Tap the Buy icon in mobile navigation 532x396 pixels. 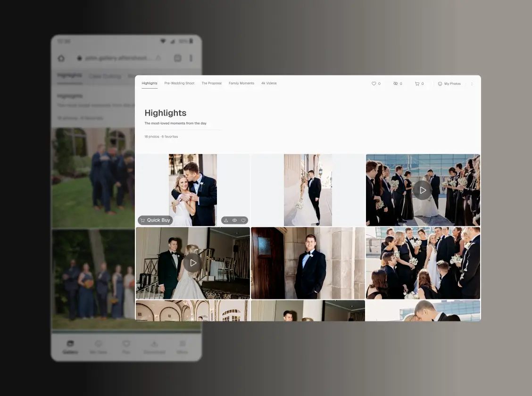[x=126, y=346]
